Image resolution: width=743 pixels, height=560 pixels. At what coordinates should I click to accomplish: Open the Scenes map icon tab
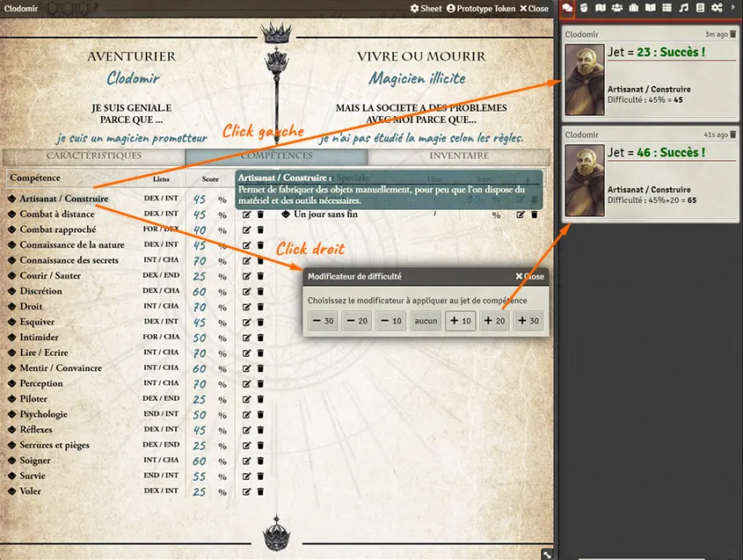point(601,8)
